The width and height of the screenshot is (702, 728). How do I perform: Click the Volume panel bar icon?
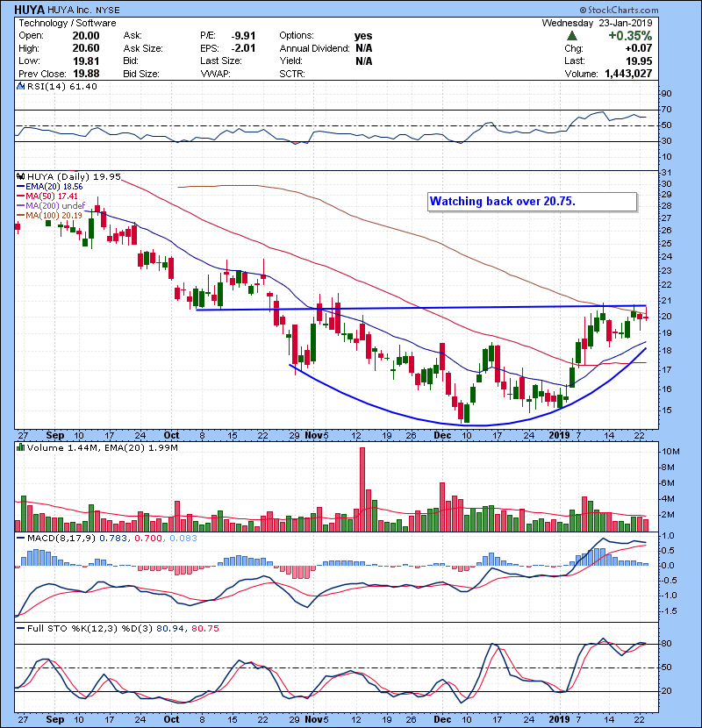coord(20,447)
